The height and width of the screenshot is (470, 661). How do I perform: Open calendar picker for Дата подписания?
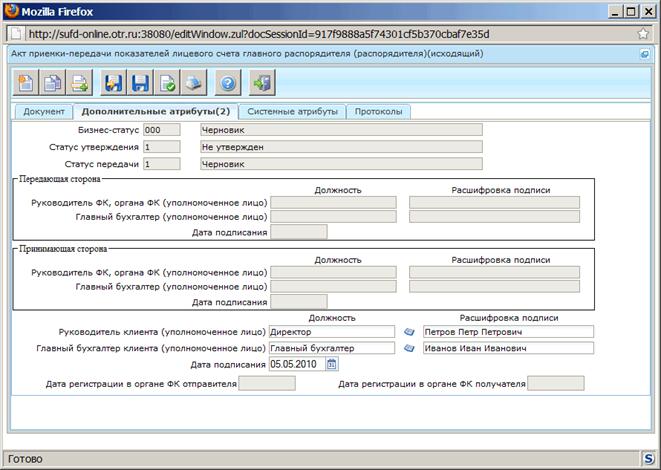pos(332,364)
